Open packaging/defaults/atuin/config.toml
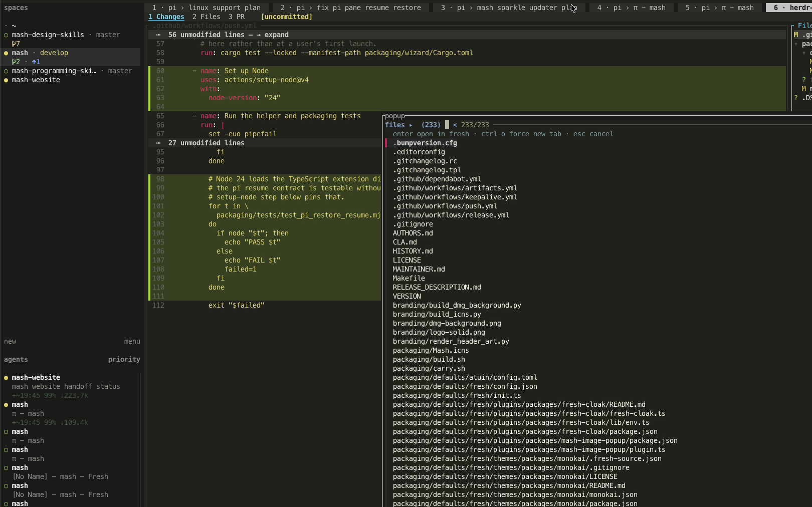The height and width of the screenshot is (507, 812). [465, 377]
